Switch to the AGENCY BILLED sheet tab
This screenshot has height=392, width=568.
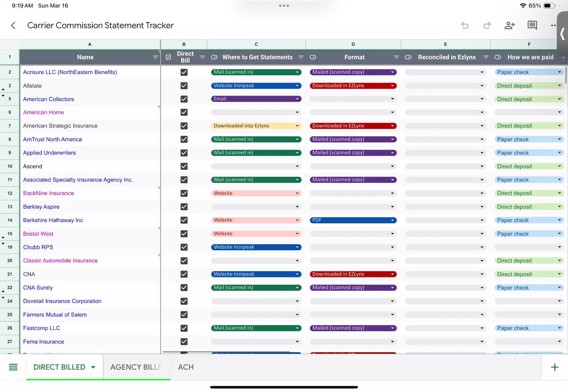(x=136, y=367)
